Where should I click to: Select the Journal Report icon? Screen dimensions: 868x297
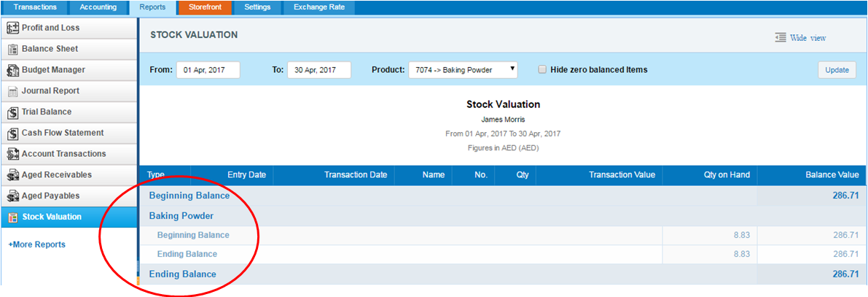12,91
